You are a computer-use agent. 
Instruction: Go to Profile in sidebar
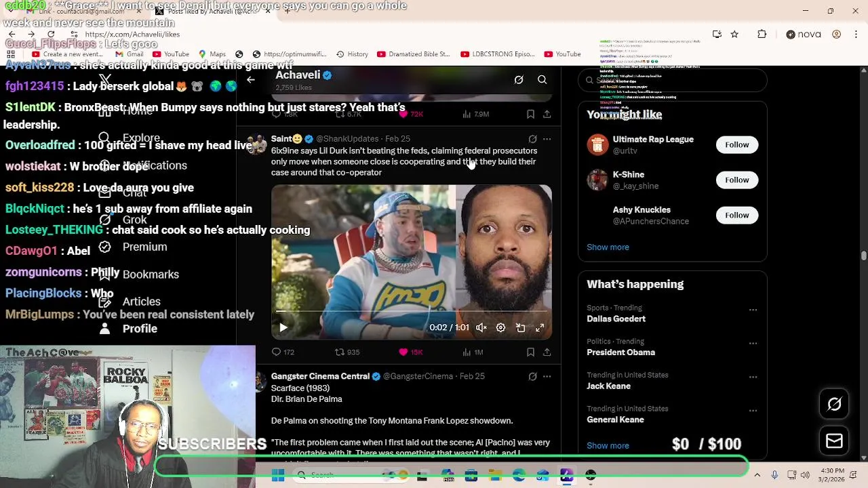(128, 329)
